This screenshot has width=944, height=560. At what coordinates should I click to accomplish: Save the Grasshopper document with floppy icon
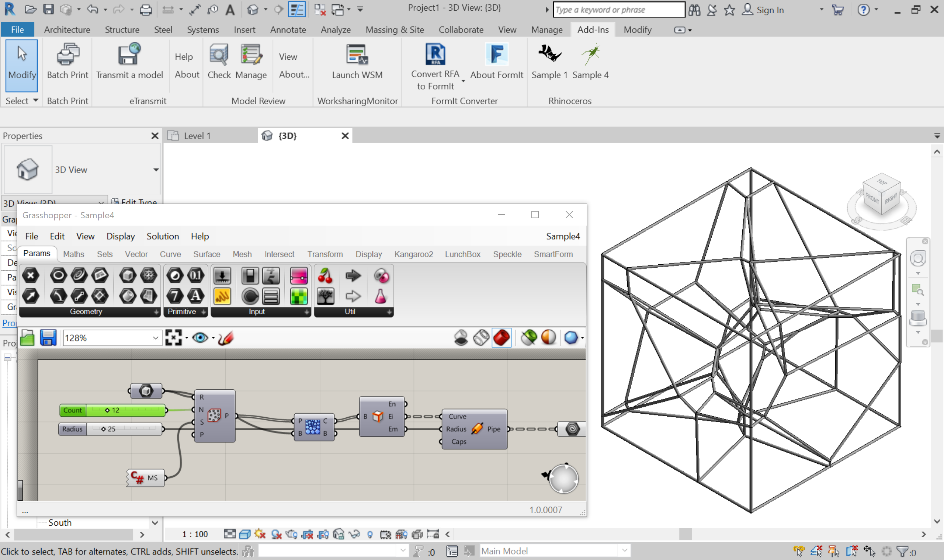(48, 338)
